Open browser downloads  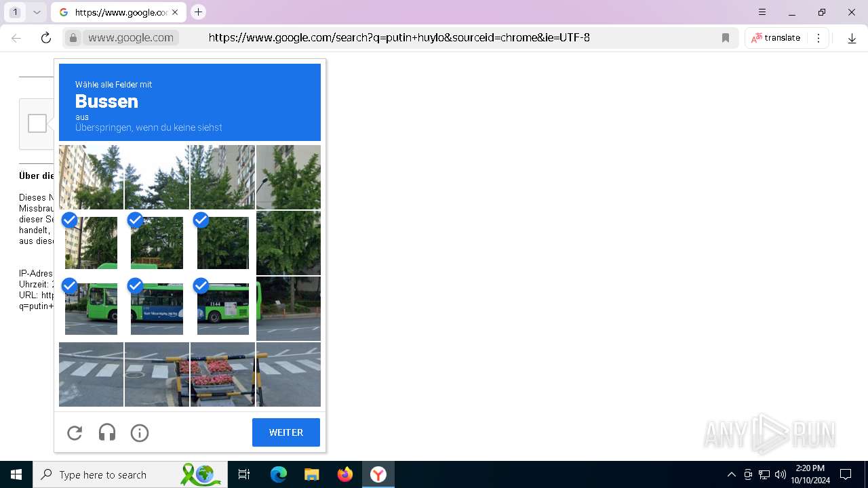point(852,38)
